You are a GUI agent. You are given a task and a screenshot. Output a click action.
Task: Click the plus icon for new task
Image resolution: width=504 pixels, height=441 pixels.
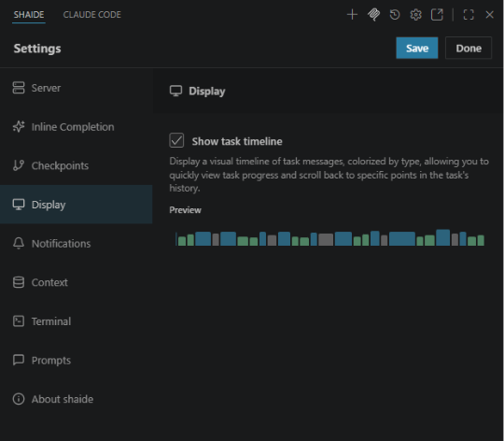[352, 14]
